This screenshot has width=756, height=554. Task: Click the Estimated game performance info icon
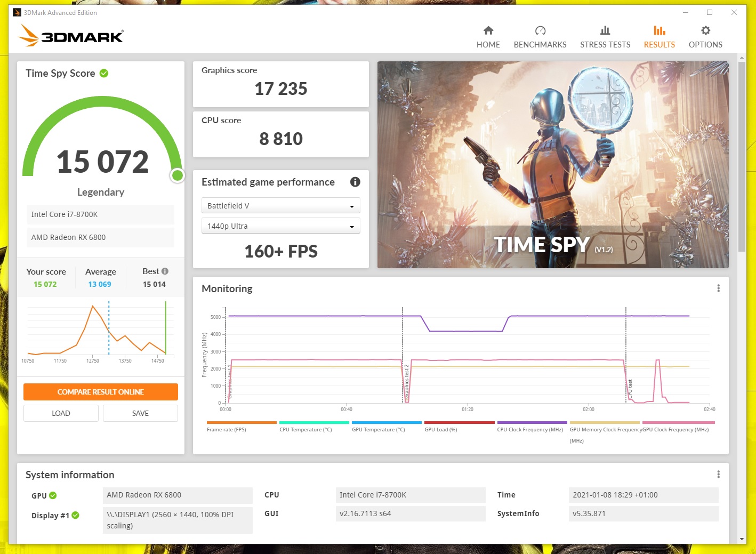355,182
